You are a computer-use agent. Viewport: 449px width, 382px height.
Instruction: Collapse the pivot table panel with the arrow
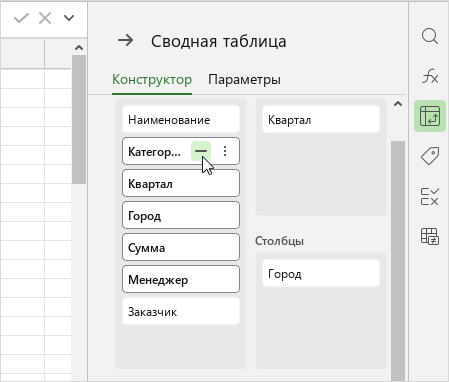point(125,41)
